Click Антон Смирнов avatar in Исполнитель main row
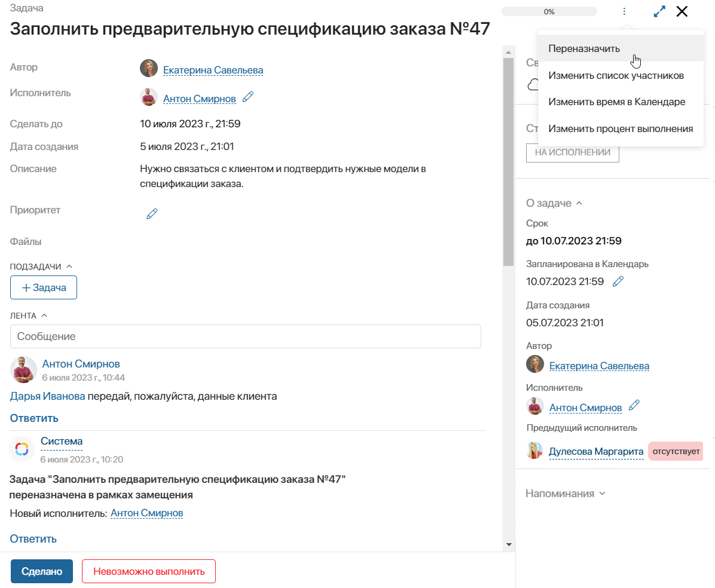 click(149, 97)
